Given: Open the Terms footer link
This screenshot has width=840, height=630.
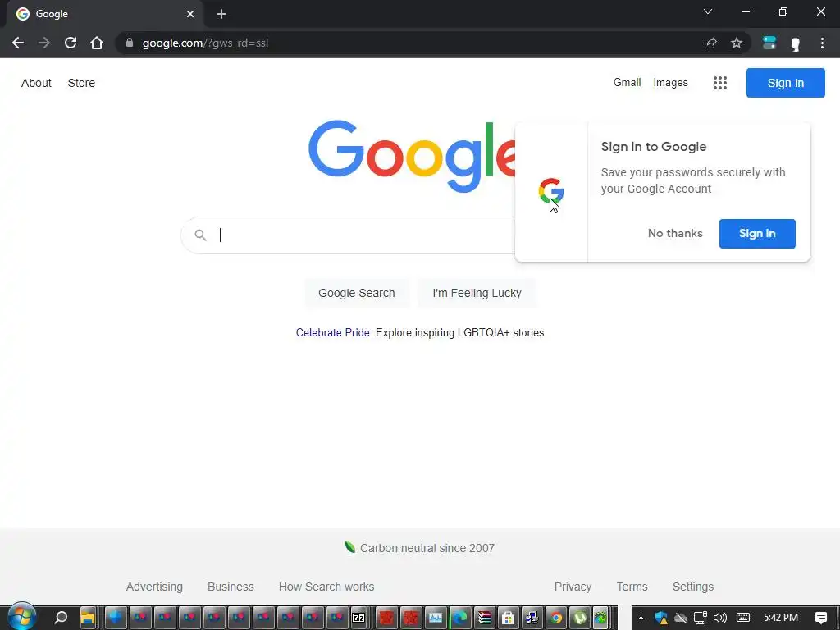Looking at the screenshot, I should (x=632, y=587).
